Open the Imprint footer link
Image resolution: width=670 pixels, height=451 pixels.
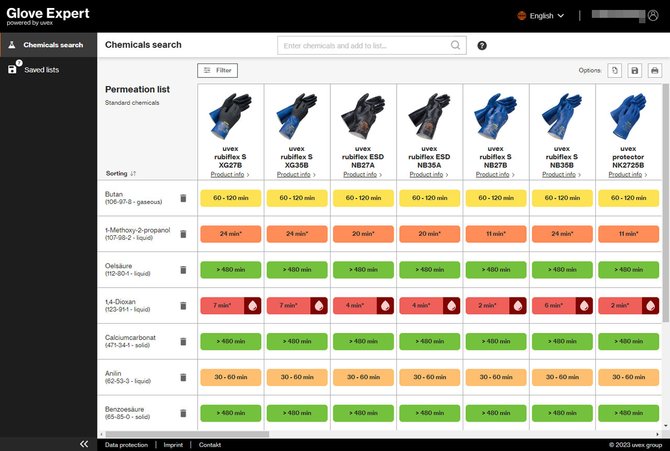point(173,445)
